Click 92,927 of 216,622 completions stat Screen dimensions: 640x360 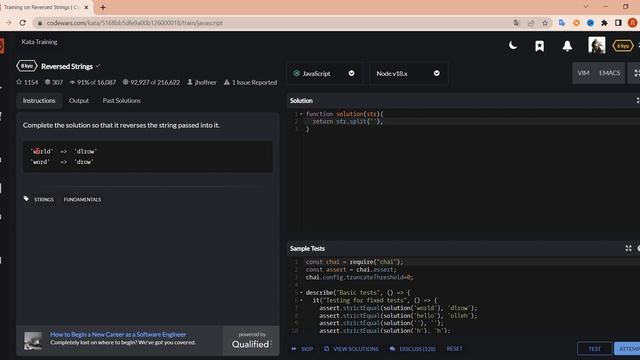tap(151, 82)
